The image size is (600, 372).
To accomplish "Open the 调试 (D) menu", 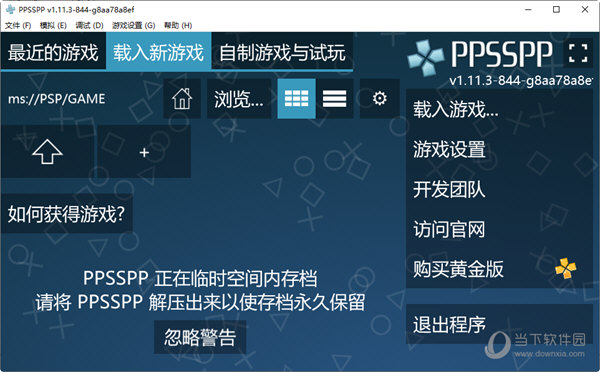I will pos(89,25).
